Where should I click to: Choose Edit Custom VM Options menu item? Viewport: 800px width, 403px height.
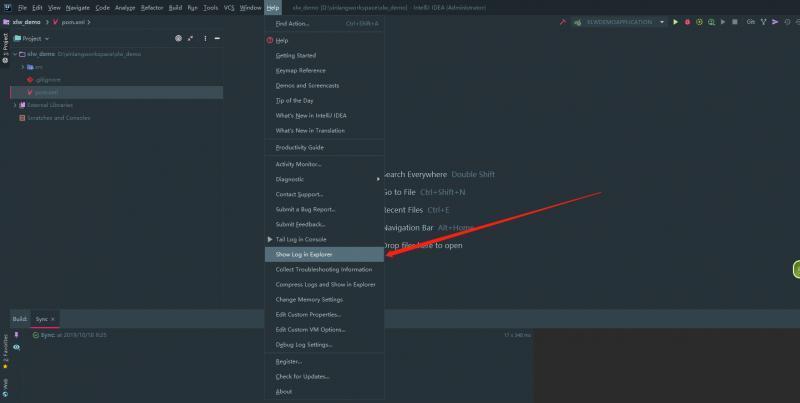(310, 329)
